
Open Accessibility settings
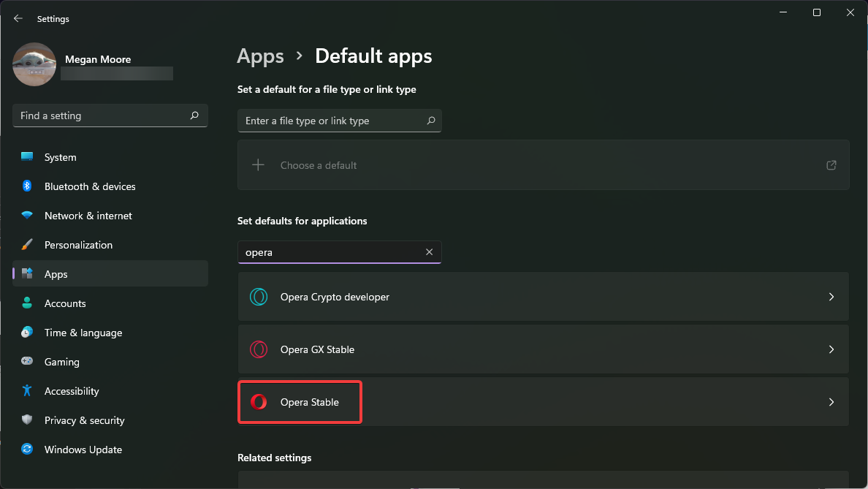(110, 392)
